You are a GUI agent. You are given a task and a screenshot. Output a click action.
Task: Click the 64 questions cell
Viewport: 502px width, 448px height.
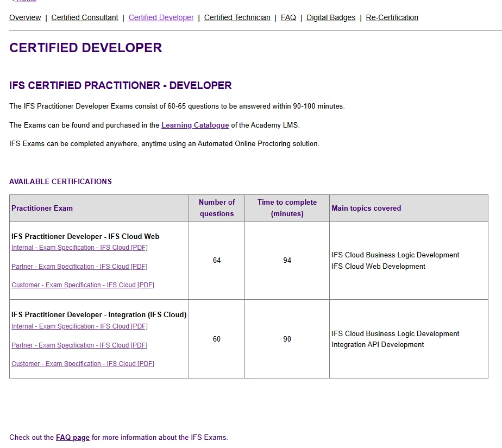coord(217,261)
